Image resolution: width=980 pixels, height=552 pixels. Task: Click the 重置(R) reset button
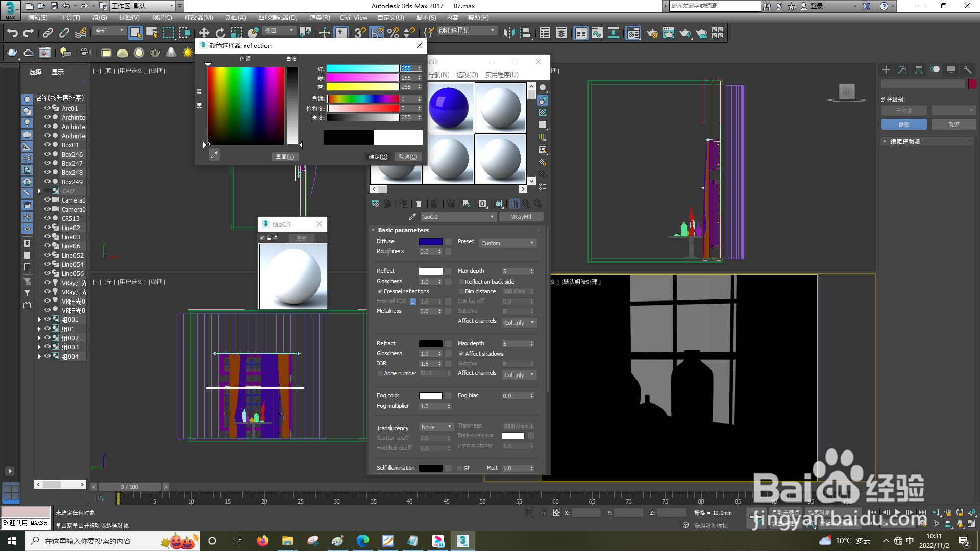coord(285,157)
